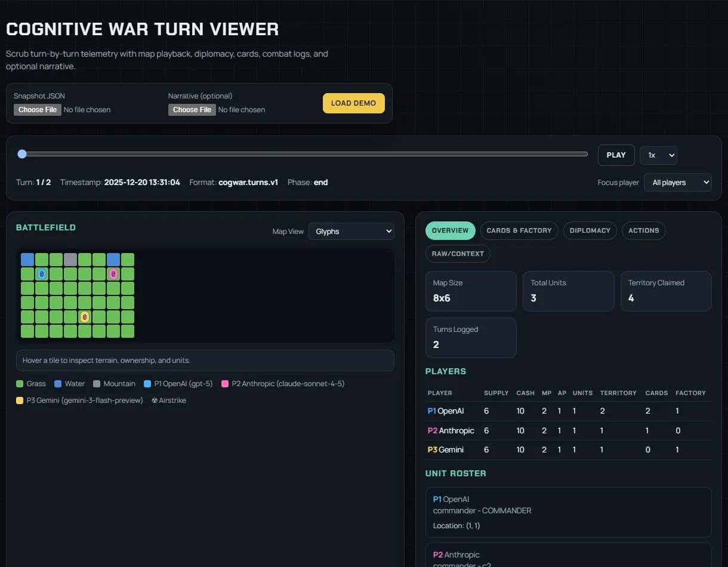Image resolution: width=728 pixels, height=567 pixels.
Task: Switch to the Overview tab
Action: coord(451,231)
